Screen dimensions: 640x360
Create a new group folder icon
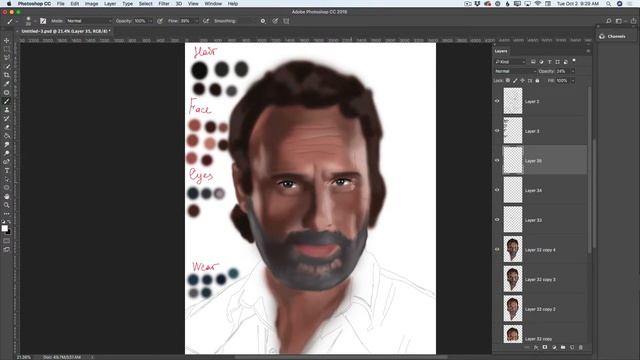(563, 347)
